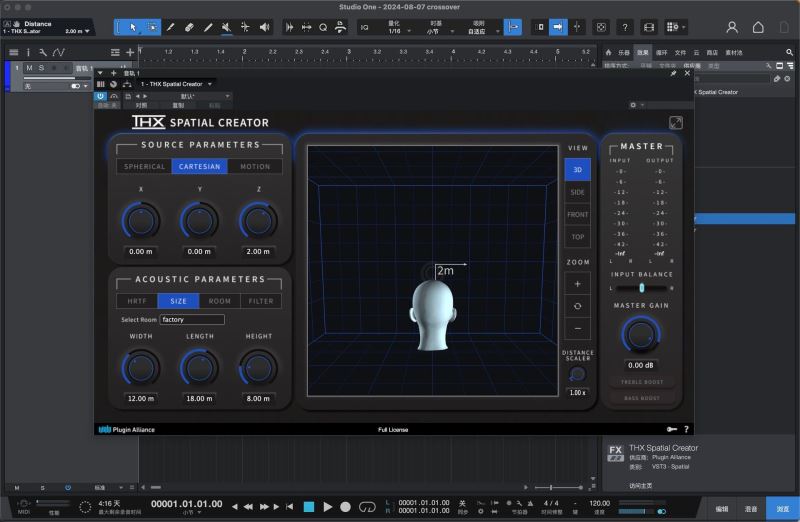The height and width of the screenshot is (522, 800).
Task: Open plugin help question mark
Action: click(686, 429)
